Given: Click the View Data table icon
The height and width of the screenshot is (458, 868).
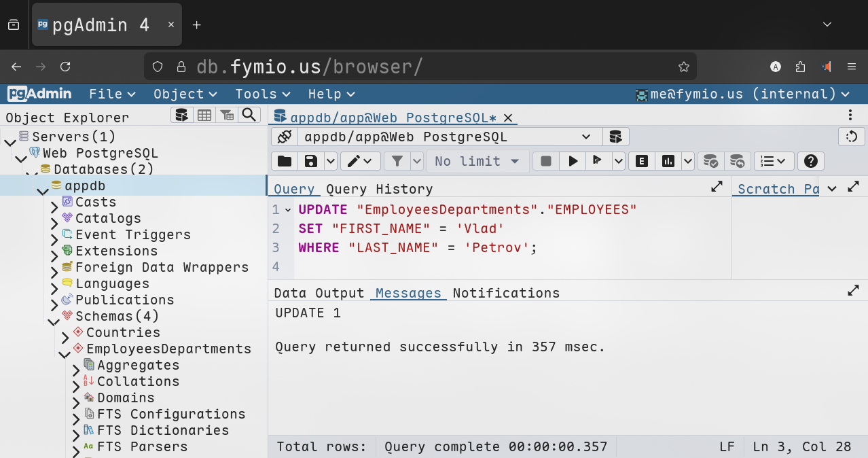Looking at the screenshot, I should point(204,115).
